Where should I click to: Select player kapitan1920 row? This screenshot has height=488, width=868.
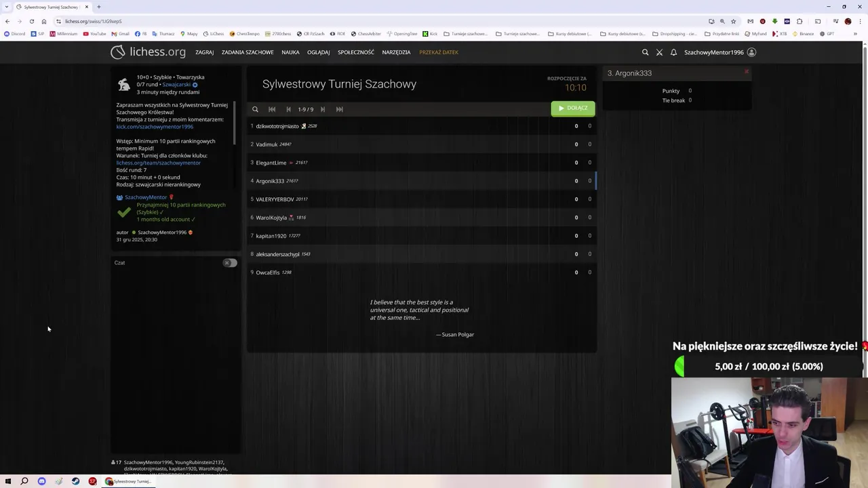[x=421, y=236]
